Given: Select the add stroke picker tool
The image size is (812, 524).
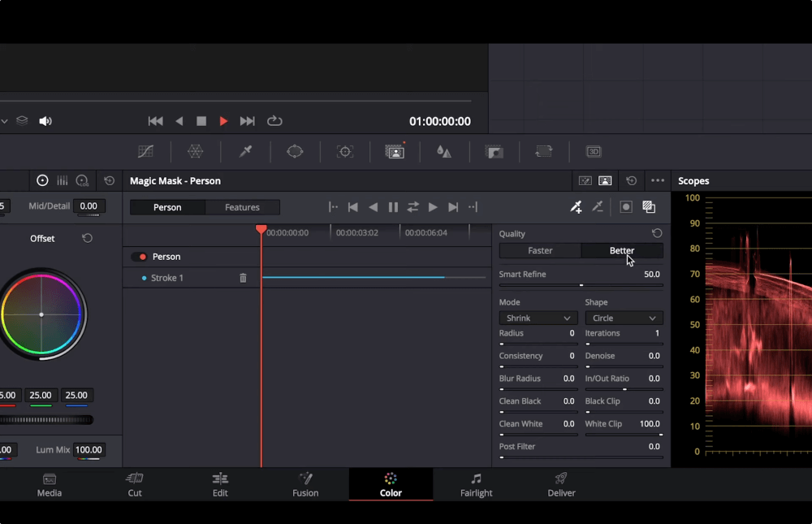Looking at the screenshot, I should (x=576, y=207).
